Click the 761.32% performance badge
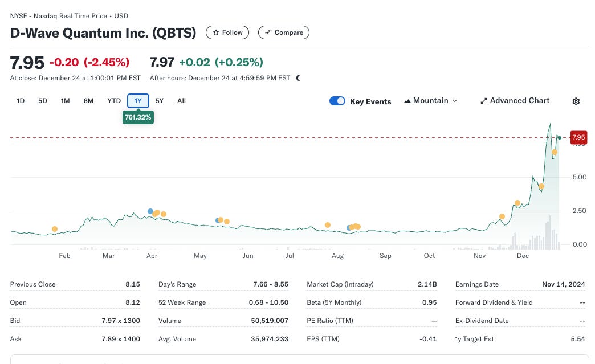The image size is (595, 364). (x=138, y=117)
